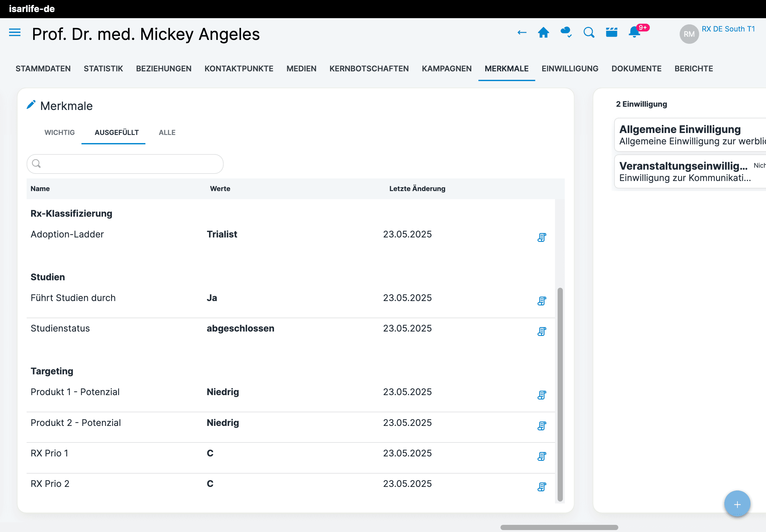The image size is (766, 532).
Task: Open history icon for Adoption-Ladder row
Action: [542, 238]
